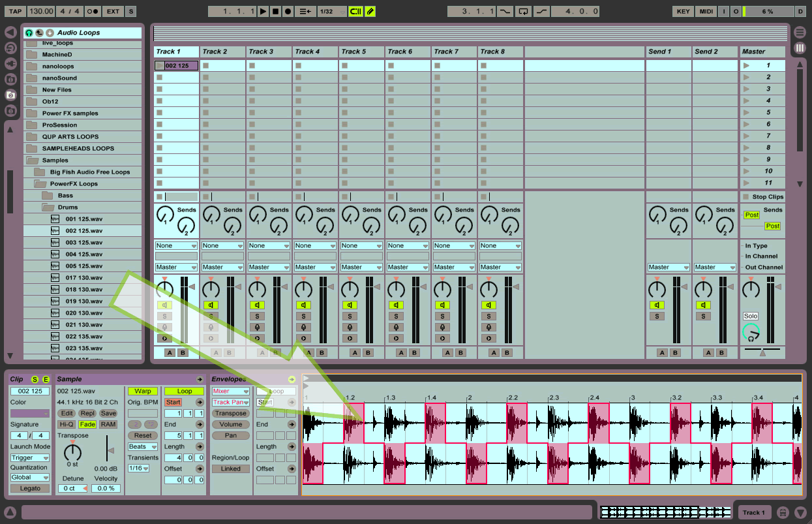Image resolution: width=812 pixels, height=524 pixels.
Task: Click the Show/Hide Info View triangle icon
Action: tap(10, 512)
